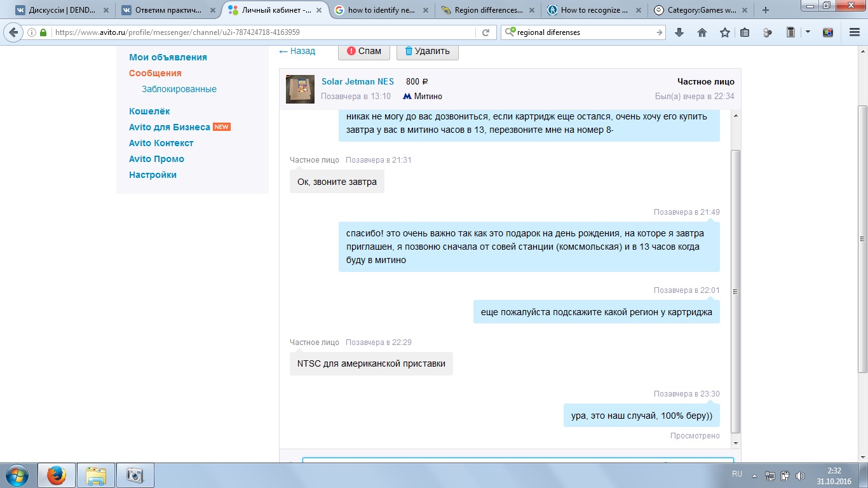Screen dimensions: 868x488
Task: Click the green padlock security icon
Action: click(43, 32)
